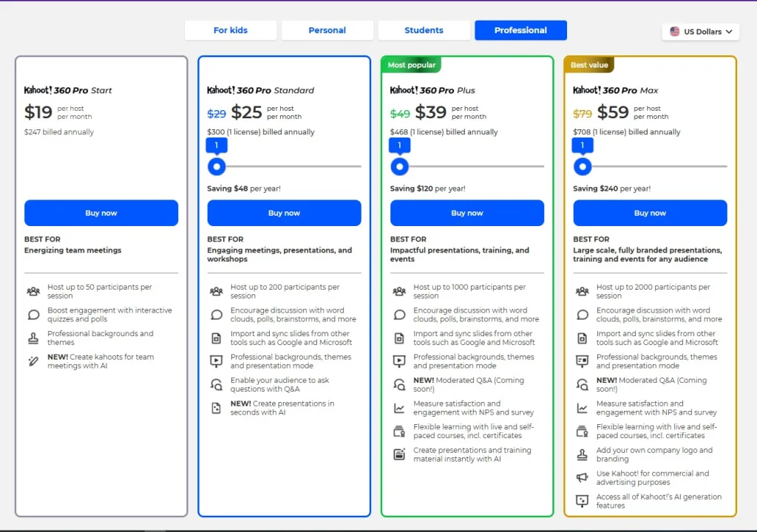Click participants icon in Pro Start plan

coord(33,292)
